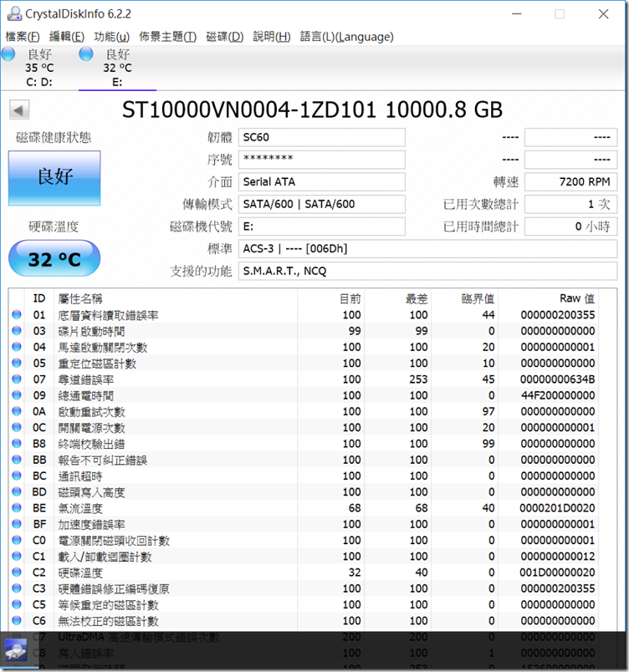Click the power on hours field 0 小時
This screenshot has width=629, height=672.
tap(570, 227)
